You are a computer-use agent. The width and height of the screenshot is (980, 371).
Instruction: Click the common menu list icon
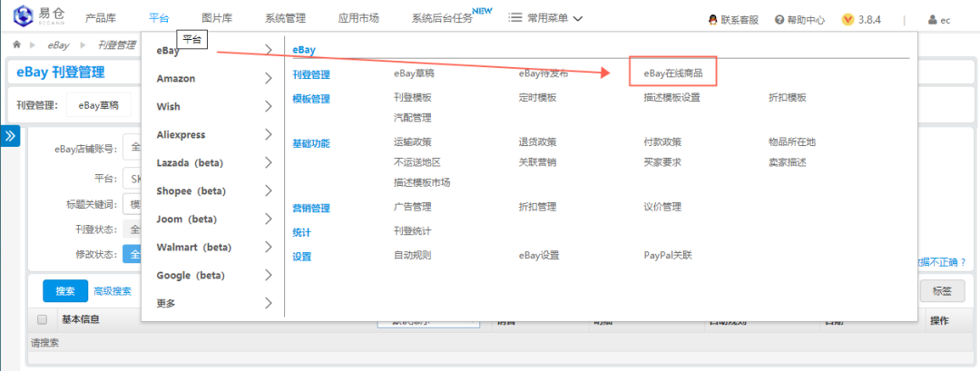coord(515,18)
